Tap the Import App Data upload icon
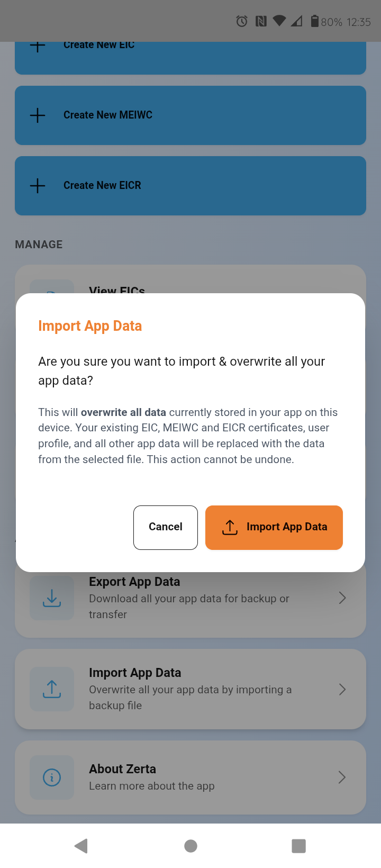The height and width of the screenshot is (868, 381). coord(51,689)
